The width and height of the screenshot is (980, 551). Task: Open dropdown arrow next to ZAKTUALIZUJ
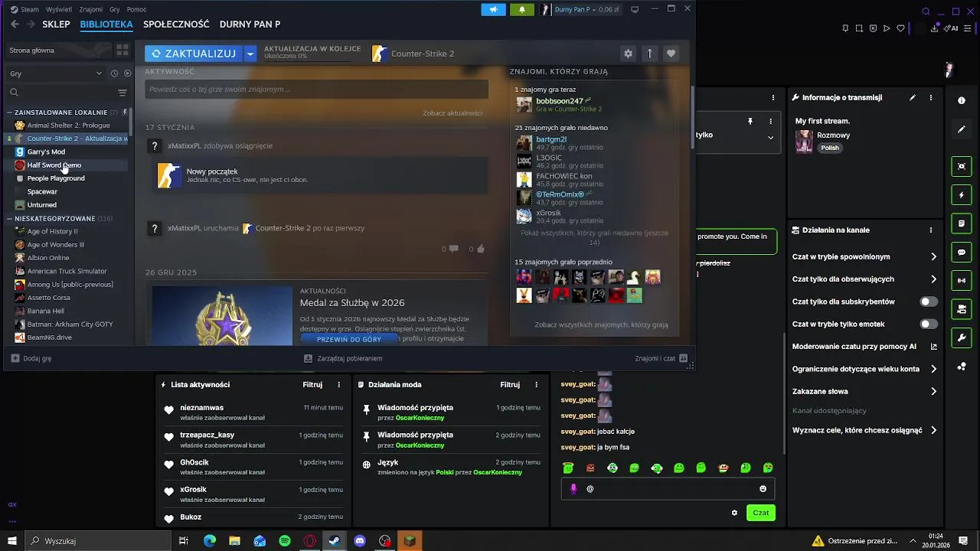tap(250, 54)
